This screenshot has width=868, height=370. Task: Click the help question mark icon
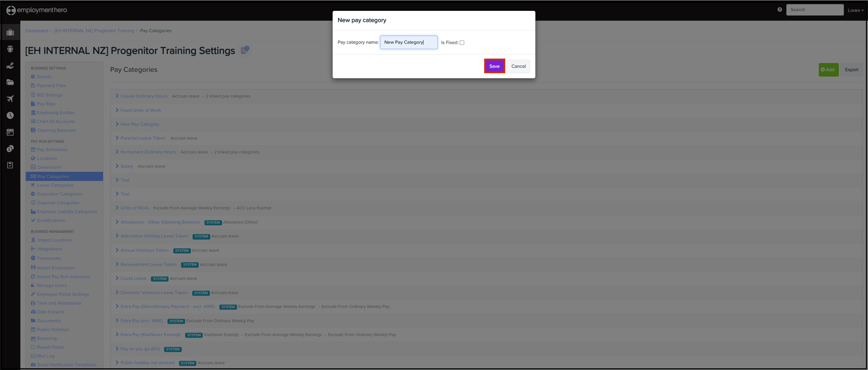pos(780,9)
